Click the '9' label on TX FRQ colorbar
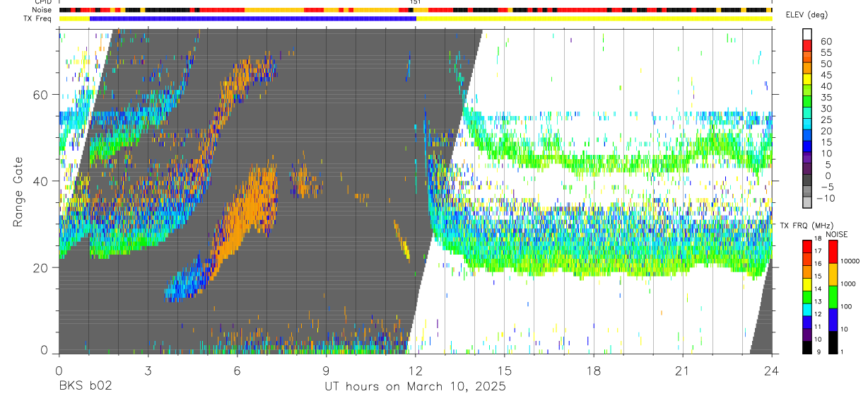 click(819, 352)
